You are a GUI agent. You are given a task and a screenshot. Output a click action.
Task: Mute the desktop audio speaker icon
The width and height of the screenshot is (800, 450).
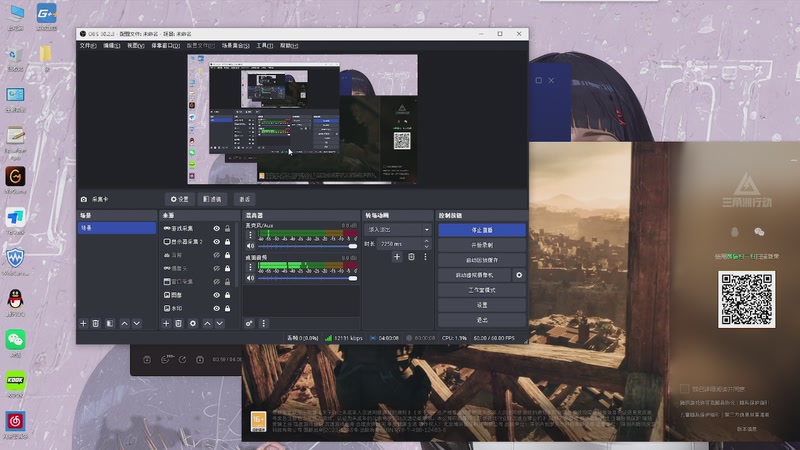click(x=250, y=278)
